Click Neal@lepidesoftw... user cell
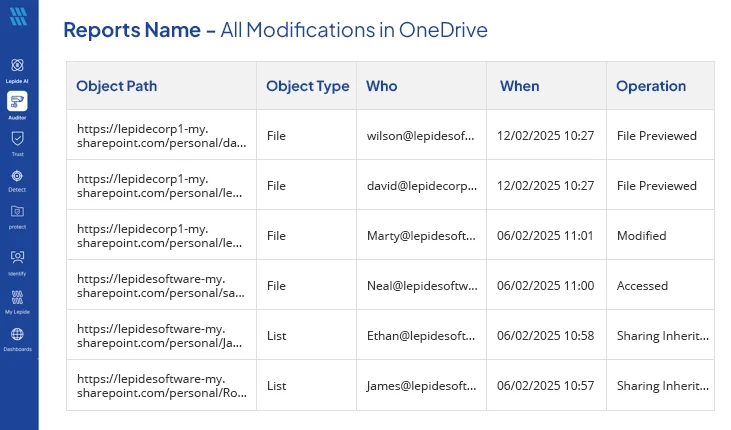 pyautogui.click(x=422, y=285)
